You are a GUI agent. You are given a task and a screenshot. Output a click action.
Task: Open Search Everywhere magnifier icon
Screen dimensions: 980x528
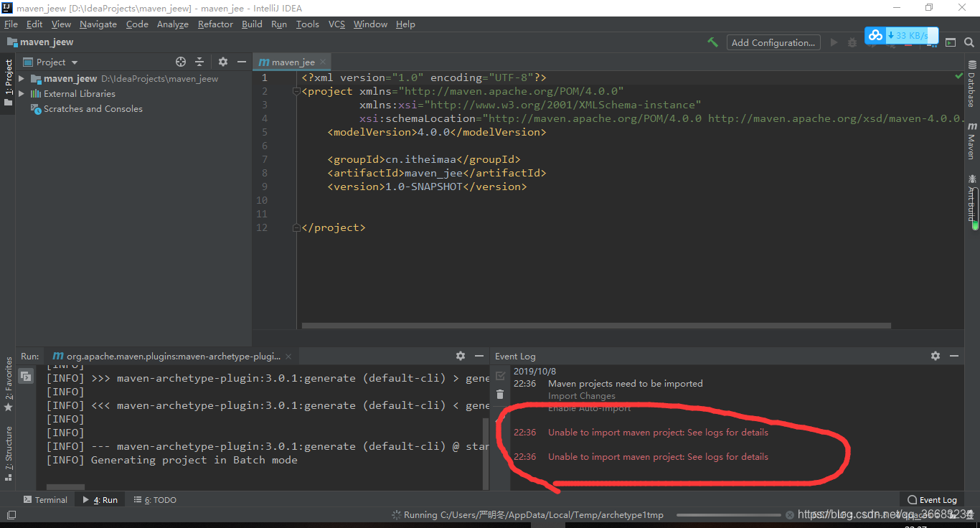click(x=968, y=42)
